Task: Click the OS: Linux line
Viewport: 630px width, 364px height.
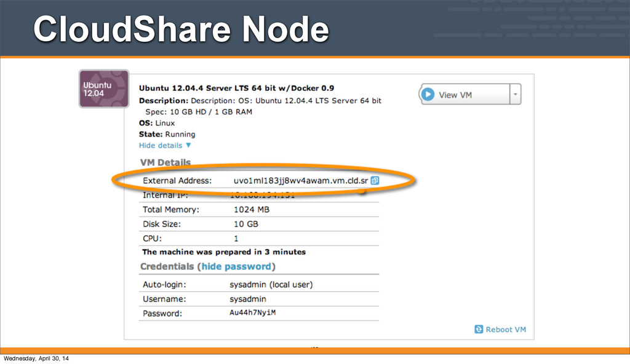Action: coord(157,123)
